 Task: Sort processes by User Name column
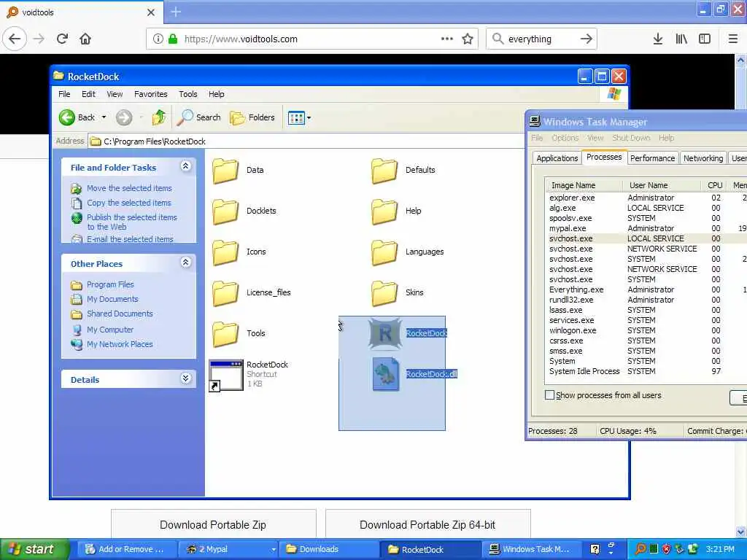tap(661, 185)
